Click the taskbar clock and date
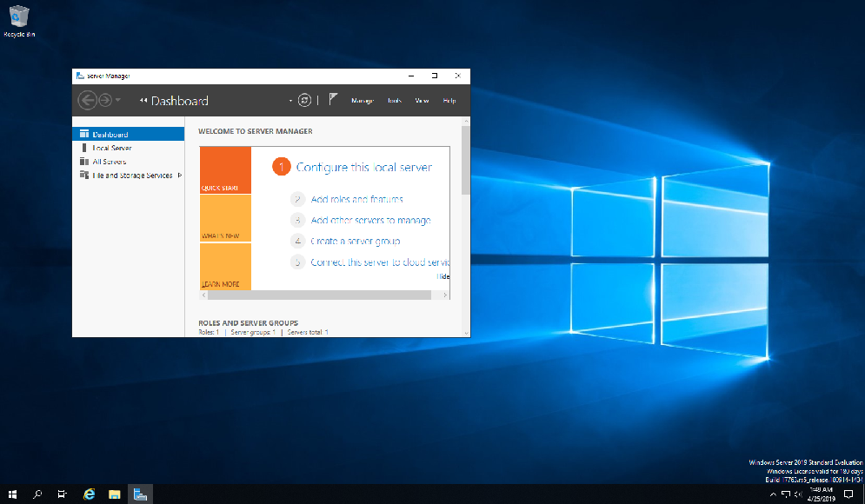This screenshot has height=504, width=865. tap(822, 494)
